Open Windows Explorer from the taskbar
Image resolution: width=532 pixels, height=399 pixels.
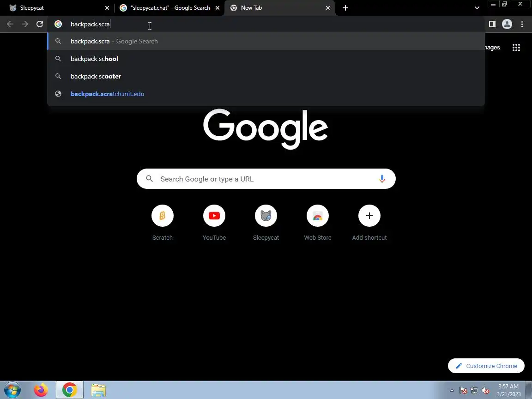tap(98, 390)
